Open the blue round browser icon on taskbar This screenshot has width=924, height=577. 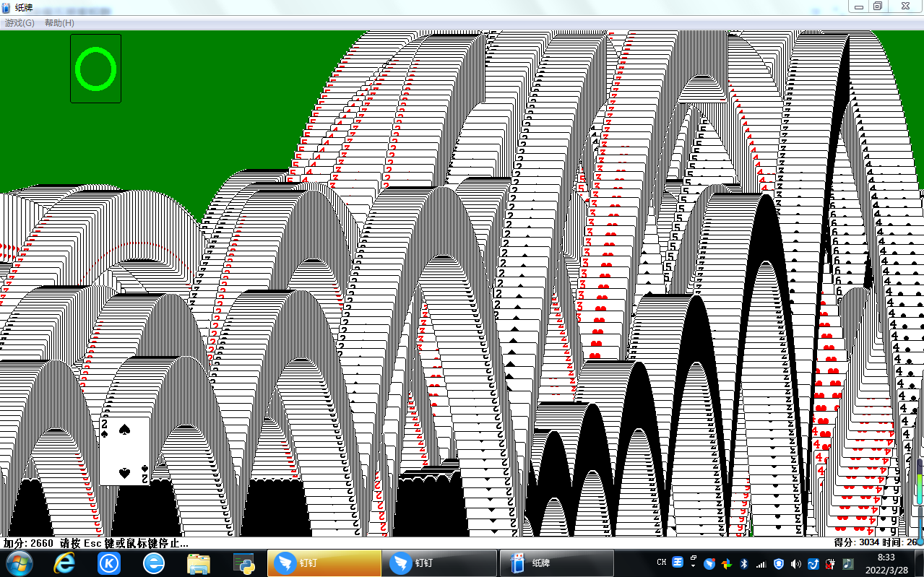[x=154, y=563]
